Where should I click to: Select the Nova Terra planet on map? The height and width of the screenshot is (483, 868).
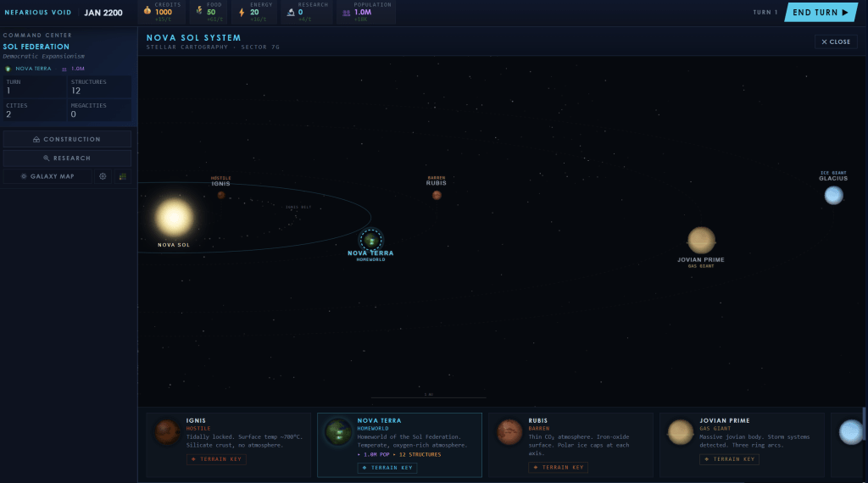point(371,240)
